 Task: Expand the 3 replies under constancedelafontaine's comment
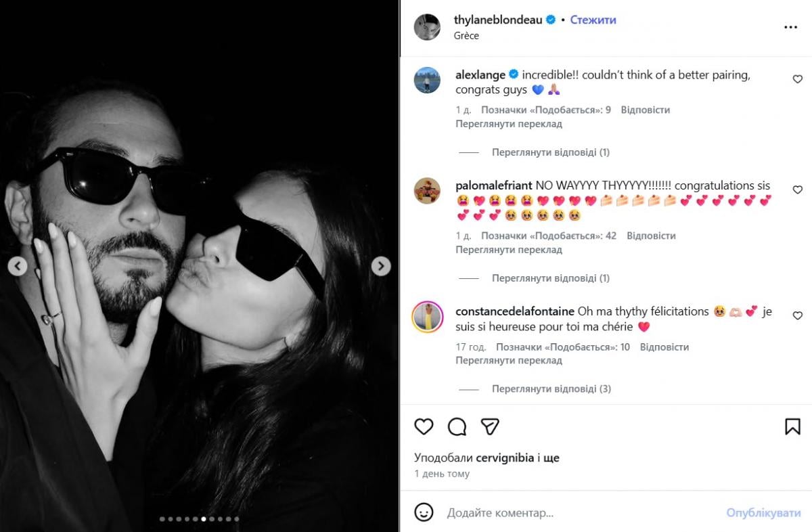551,389
